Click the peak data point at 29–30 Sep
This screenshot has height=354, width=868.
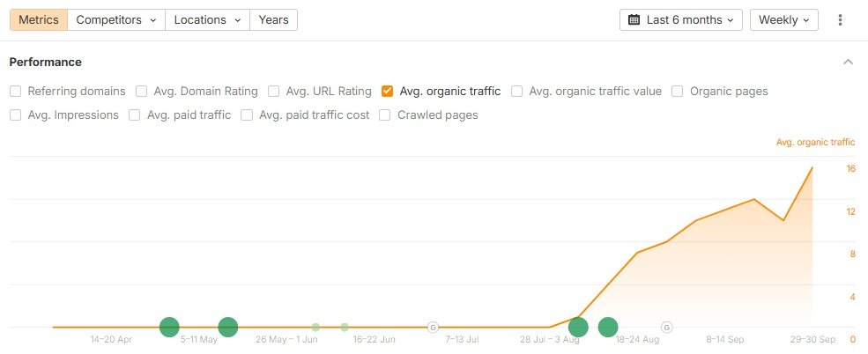click(x=812, y=167)
